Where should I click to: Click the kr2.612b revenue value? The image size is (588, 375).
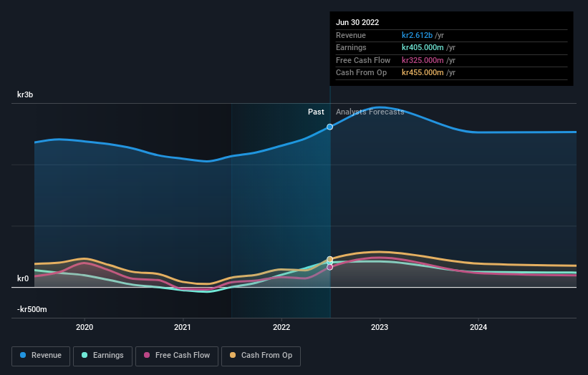tap(417, 35)
